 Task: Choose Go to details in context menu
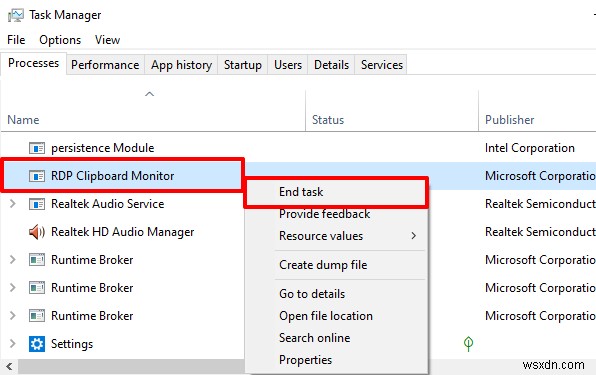coord(336,294)
